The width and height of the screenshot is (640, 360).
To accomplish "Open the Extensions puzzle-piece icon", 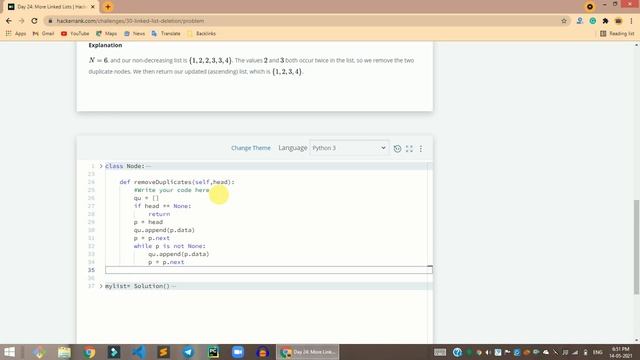I will pos(606,21).
